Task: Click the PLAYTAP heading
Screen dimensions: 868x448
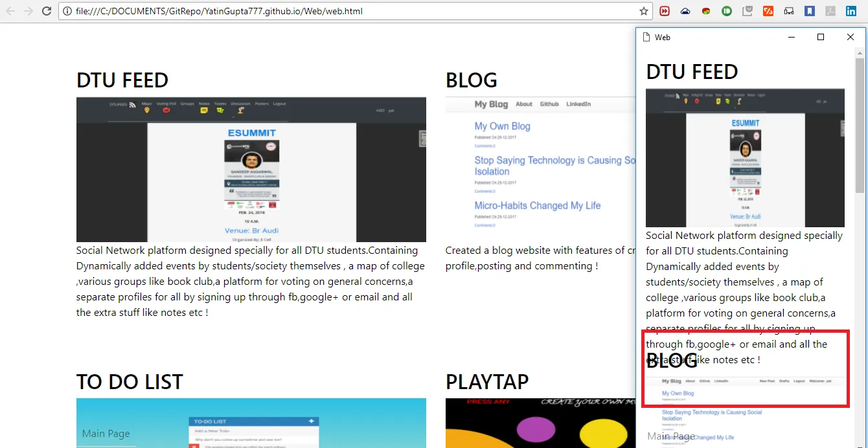Action: 487,382
